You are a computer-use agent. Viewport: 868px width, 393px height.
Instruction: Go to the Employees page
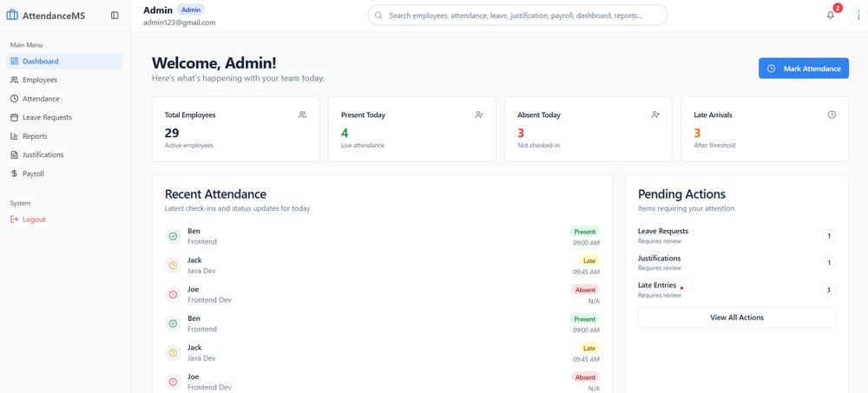tap(64, 80)
